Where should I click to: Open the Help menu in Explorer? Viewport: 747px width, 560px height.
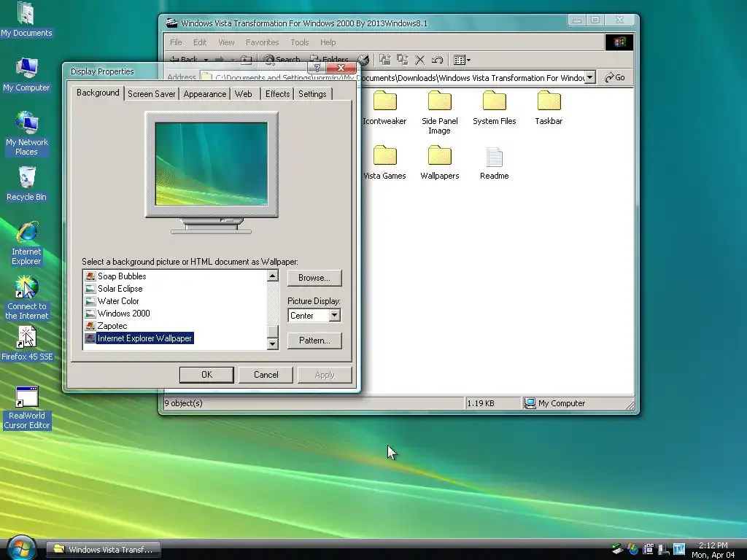[328, 42]
